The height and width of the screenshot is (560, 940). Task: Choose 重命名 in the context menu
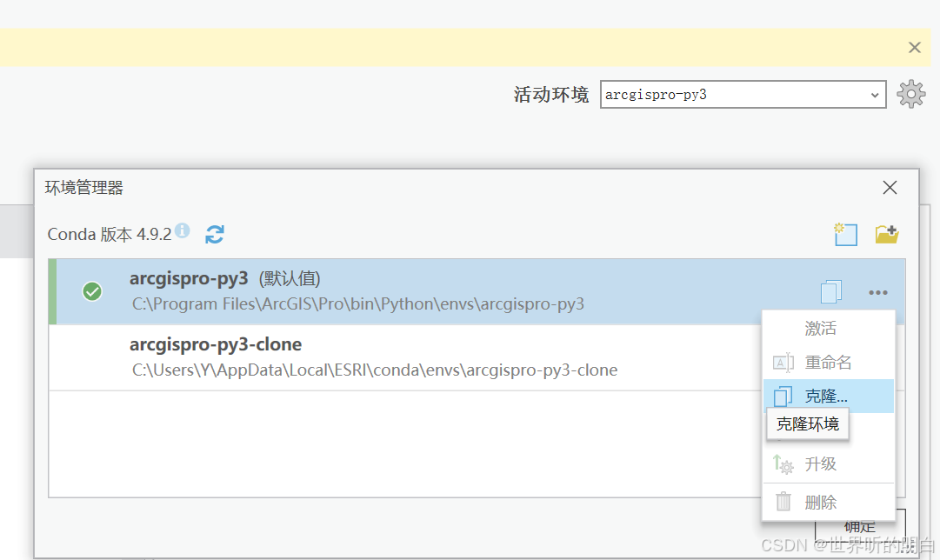[x=829, y=362]
